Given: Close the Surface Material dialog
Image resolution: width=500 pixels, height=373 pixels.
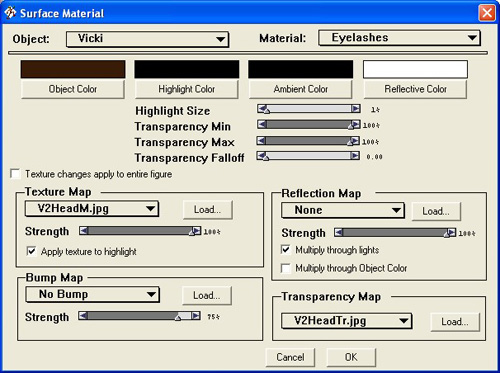Looking at the screenshot, I should pos(487,13).
